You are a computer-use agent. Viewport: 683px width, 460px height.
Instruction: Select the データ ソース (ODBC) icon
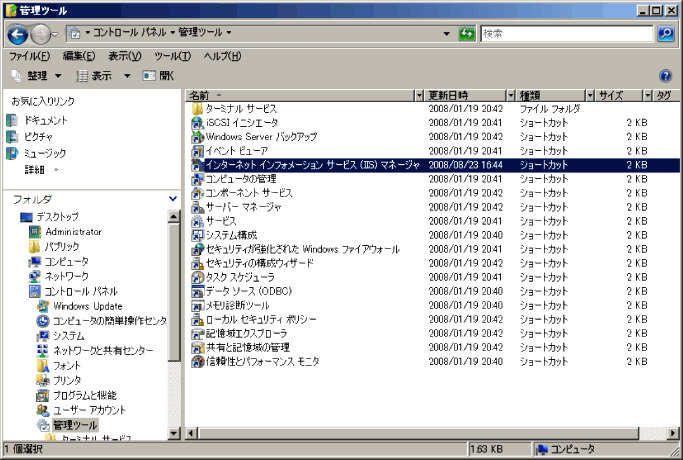pos(197,291)
